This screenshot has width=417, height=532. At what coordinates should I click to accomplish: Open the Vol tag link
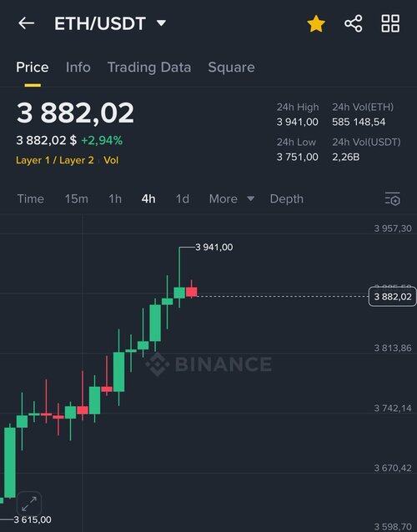tap(111, 160)
